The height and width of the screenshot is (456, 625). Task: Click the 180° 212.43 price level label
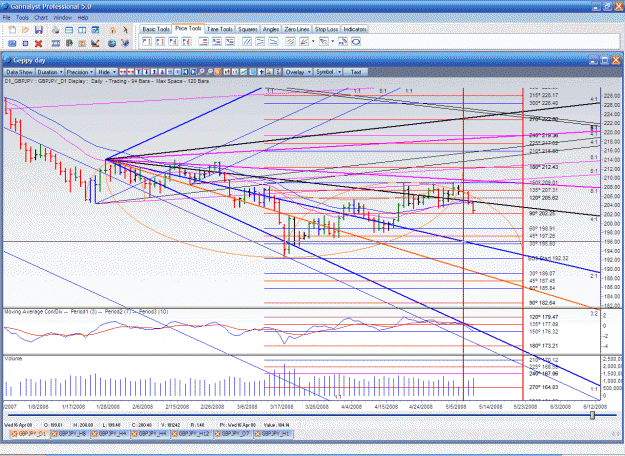click(x=543, y=167)
